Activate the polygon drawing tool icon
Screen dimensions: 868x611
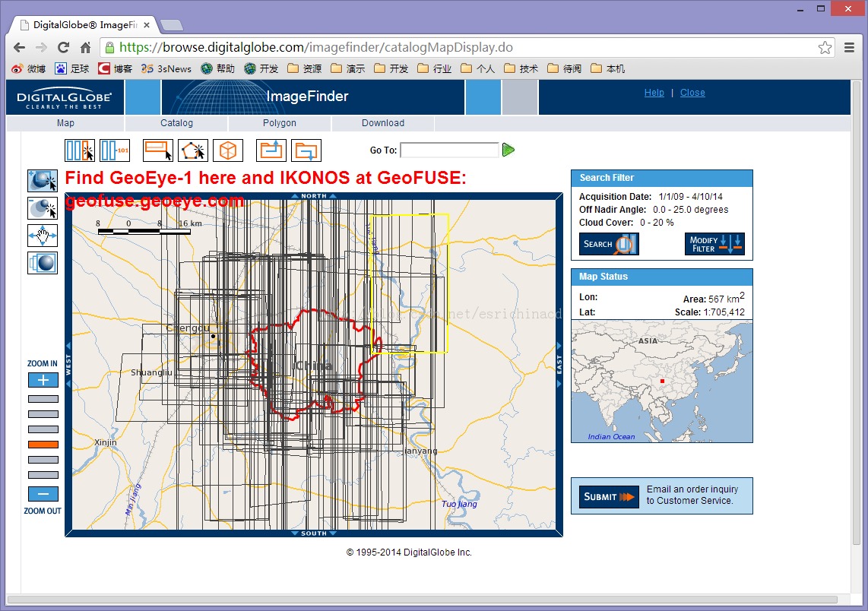coord(193,150)
